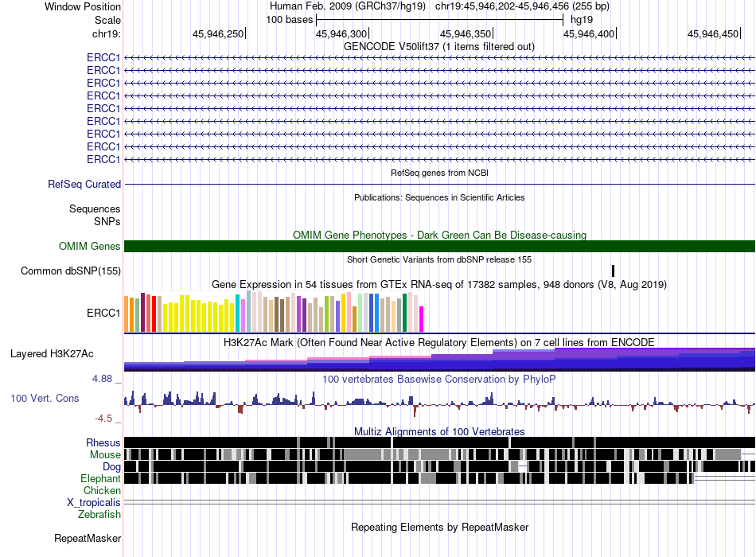Click the Elephant species label
Image resolution: width=756 pixels, height=557 pixels.
click(100, 478)
